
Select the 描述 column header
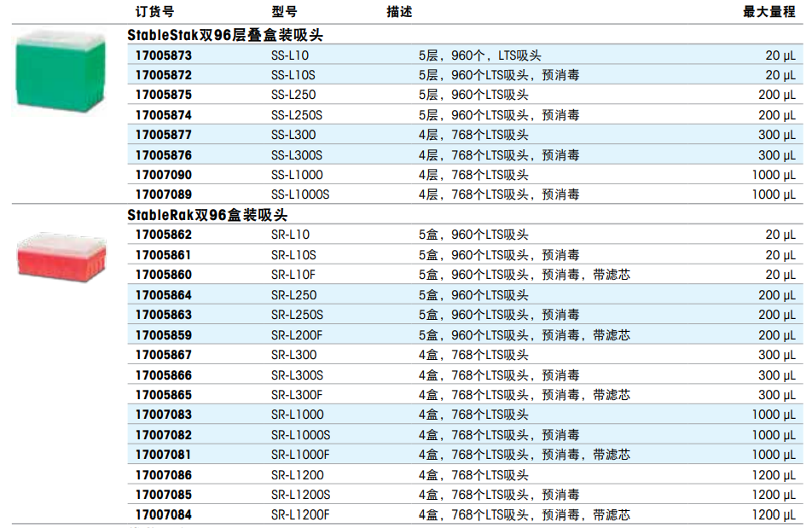[399, 11]
